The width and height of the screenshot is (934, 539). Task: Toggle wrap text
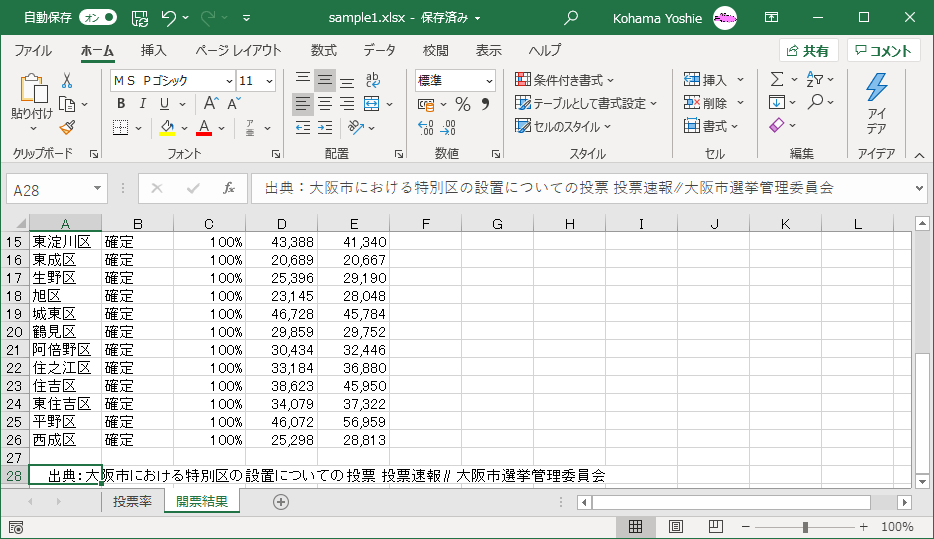[x=373, y=80]
